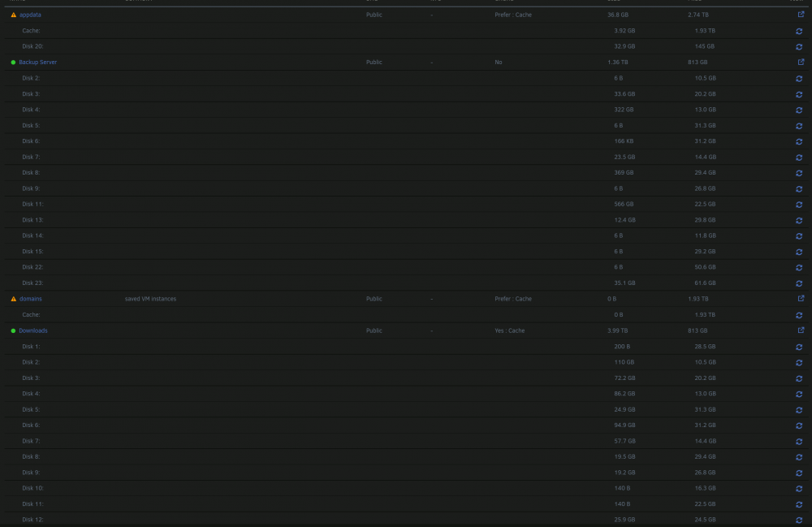The image size is (812, 527).
Task: Click the 'No' cache value for Backup Server
Action: pyautogui.click(x=499, y=63)
